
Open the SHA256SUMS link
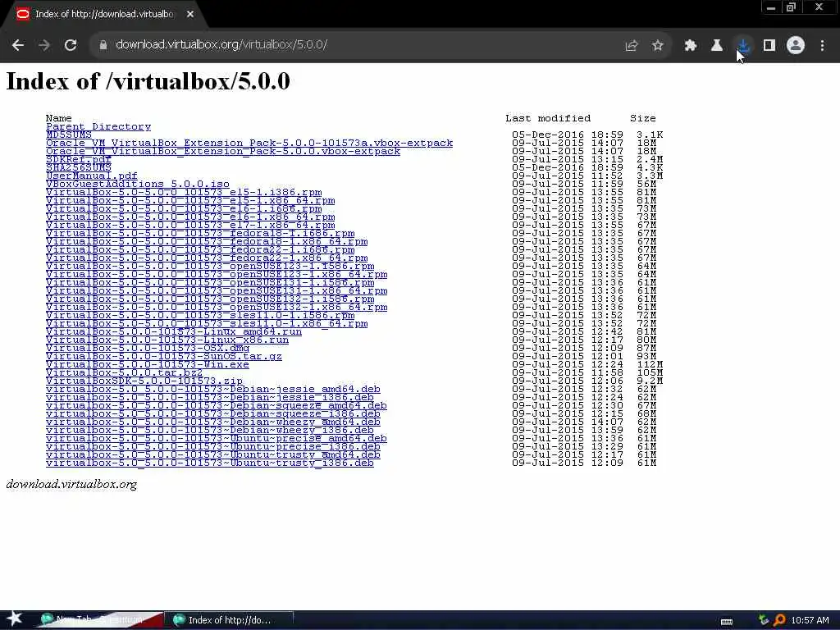click(x=79, y=167)
